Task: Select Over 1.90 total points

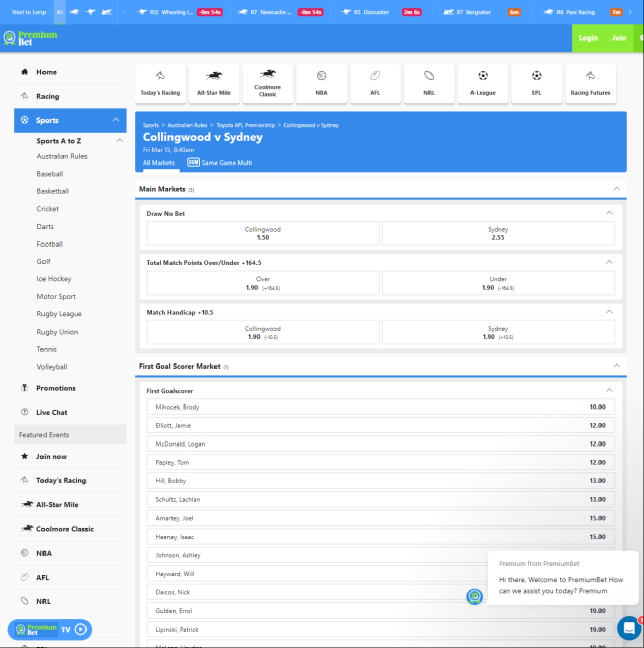Action: coord(263,283)
